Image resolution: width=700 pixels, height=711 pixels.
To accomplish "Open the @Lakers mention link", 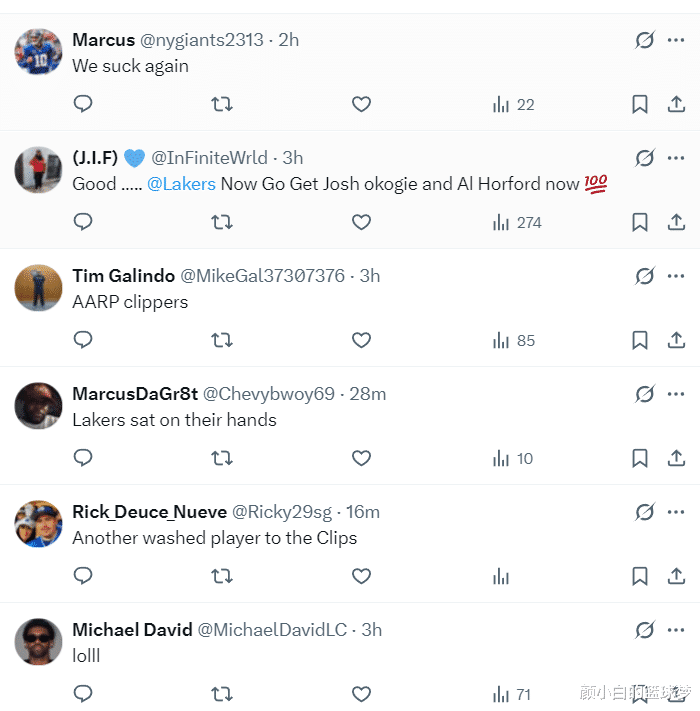I will click(181, 184).
